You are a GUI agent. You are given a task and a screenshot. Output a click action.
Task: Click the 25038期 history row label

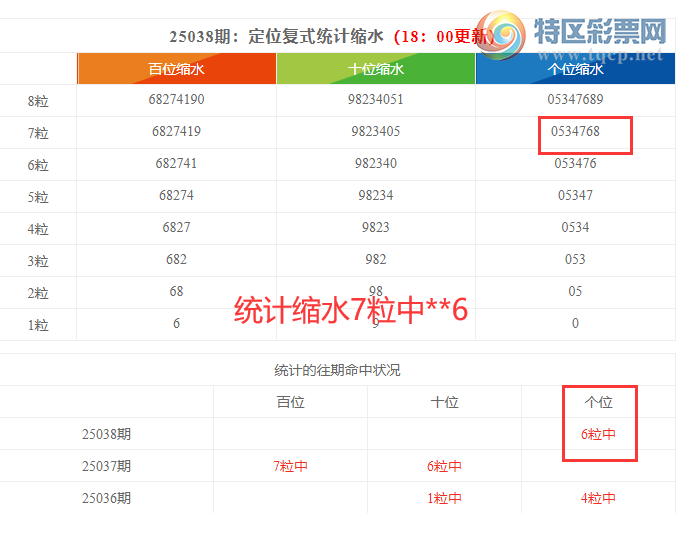pyautogui.click(x=106, y=434)
